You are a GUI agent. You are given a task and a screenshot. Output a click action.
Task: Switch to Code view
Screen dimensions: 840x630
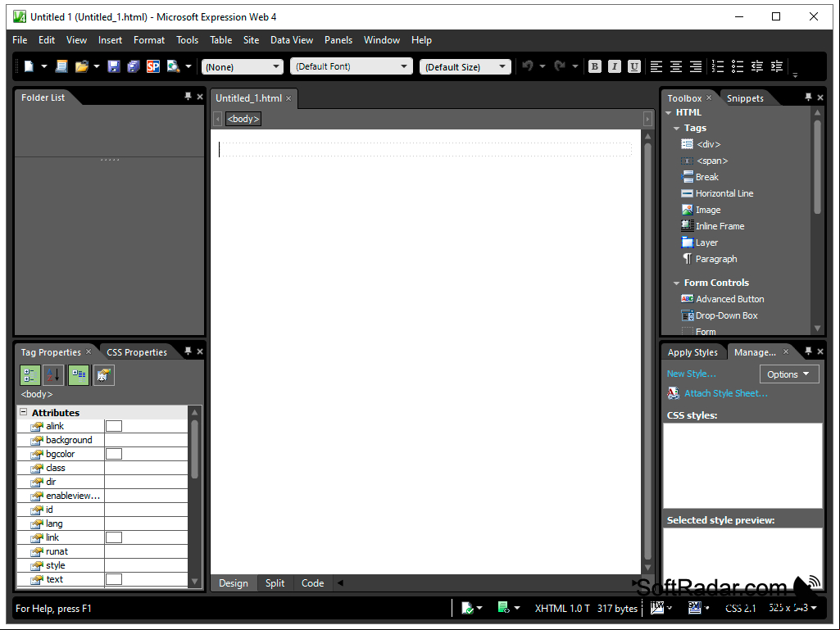pyautogui.click(x=312, y=582)
